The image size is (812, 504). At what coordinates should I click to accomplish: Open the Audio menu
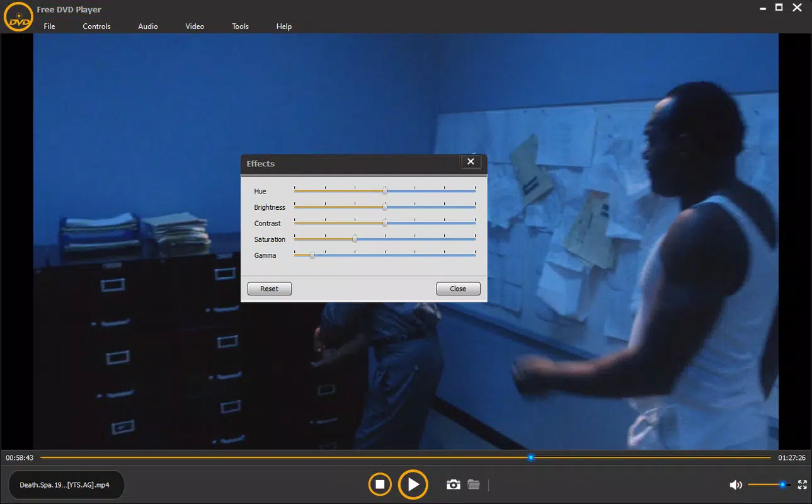148,26
